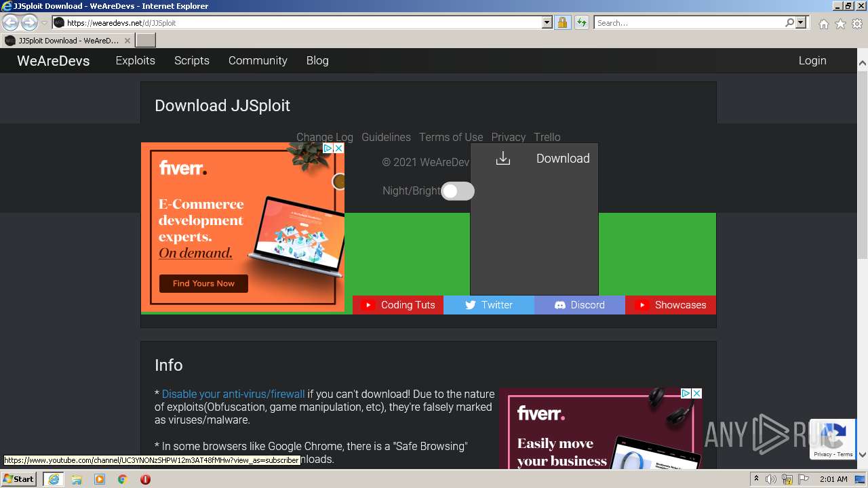Click YouTube icon beside Showcases
This screenshot has height=488, width=868.
[x=642, y=305]
